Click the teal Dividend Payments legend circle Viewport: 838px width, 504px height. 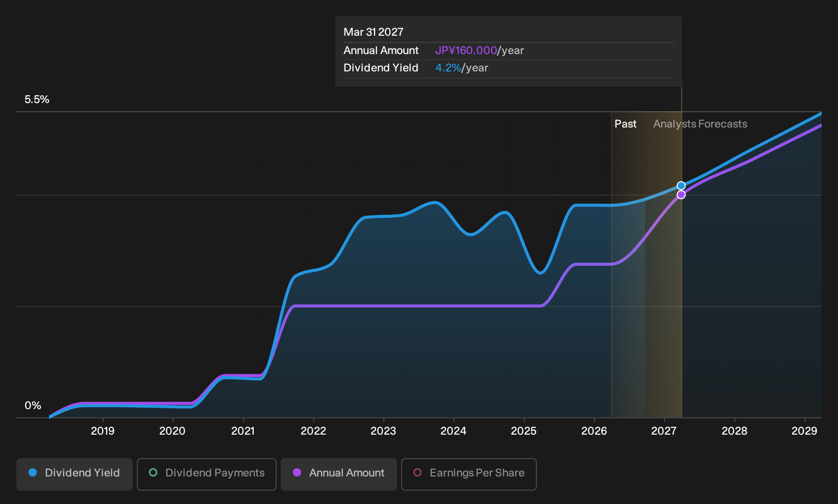153,472
